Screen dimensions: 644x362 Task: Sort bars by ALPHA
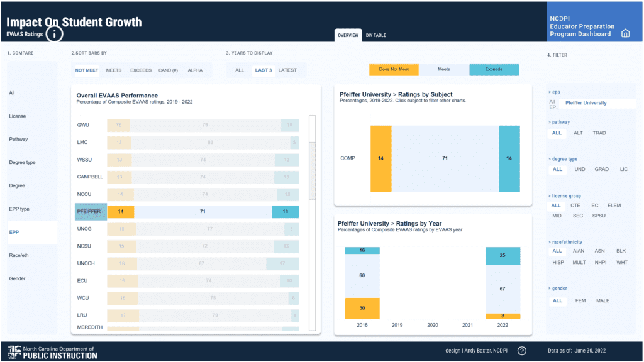click(195, 70)
